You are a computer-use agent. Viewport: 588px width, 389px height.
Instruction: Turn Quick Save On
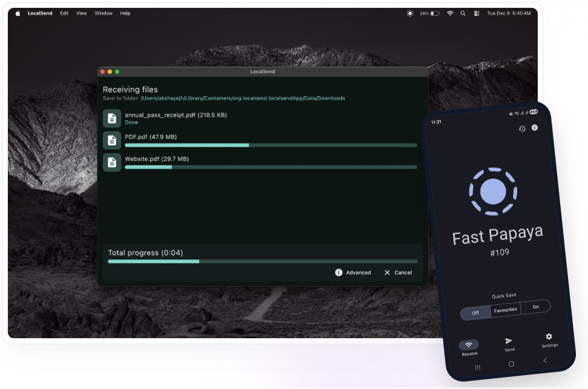pos(536,307)
